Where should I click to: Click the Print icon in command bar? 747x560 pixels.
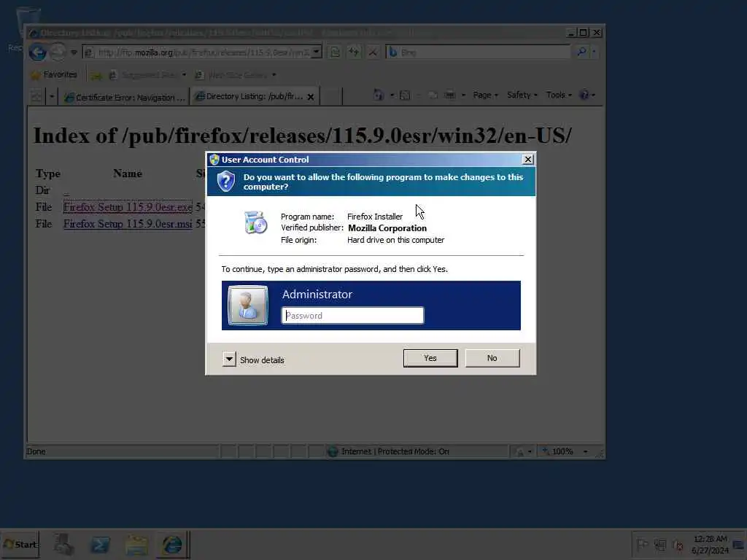(x=449, y=96)
